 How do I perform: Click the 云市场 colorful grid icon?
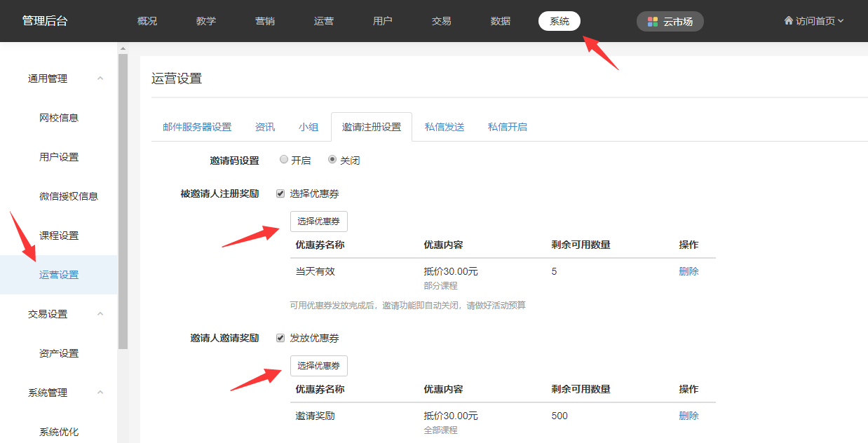coord(653,22)
